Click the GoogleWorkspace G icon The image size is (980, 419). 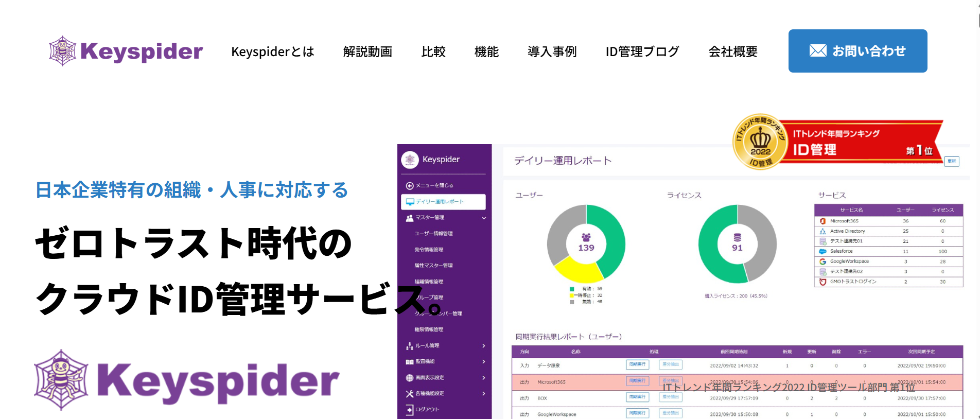[822, 261]
